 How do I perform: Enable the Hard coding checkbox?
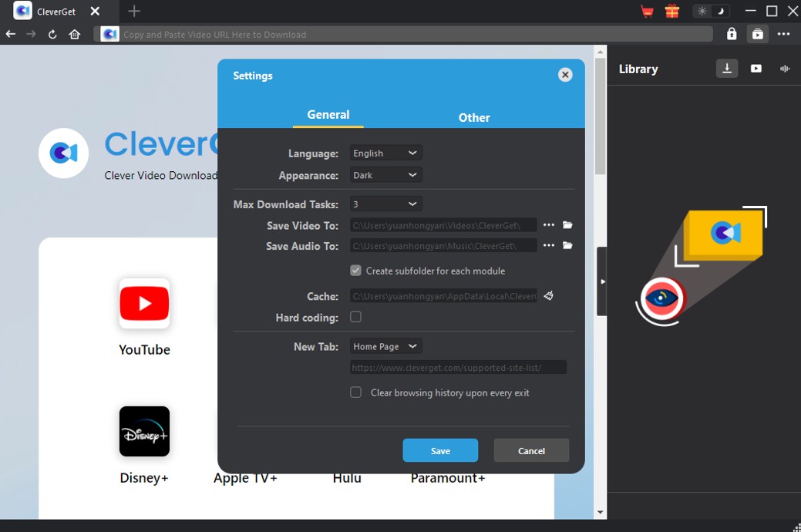coord(355,317)
